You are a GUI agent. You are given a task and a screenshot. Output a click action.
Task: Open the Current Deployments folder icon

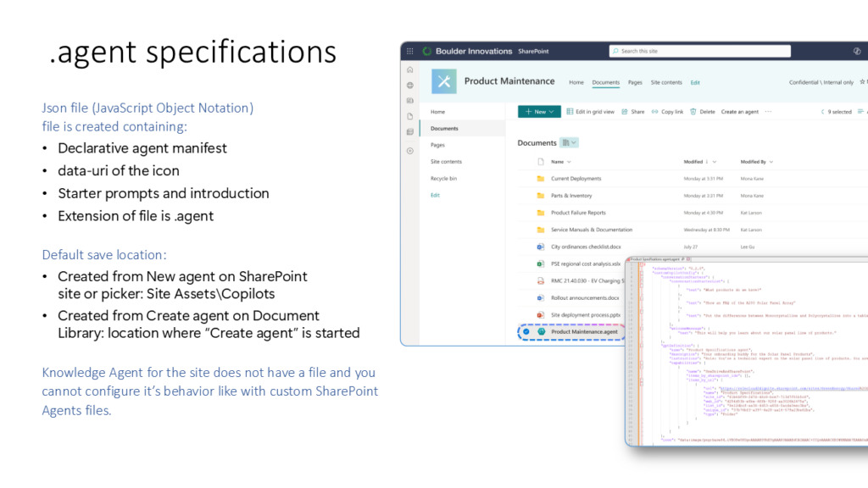540,179
